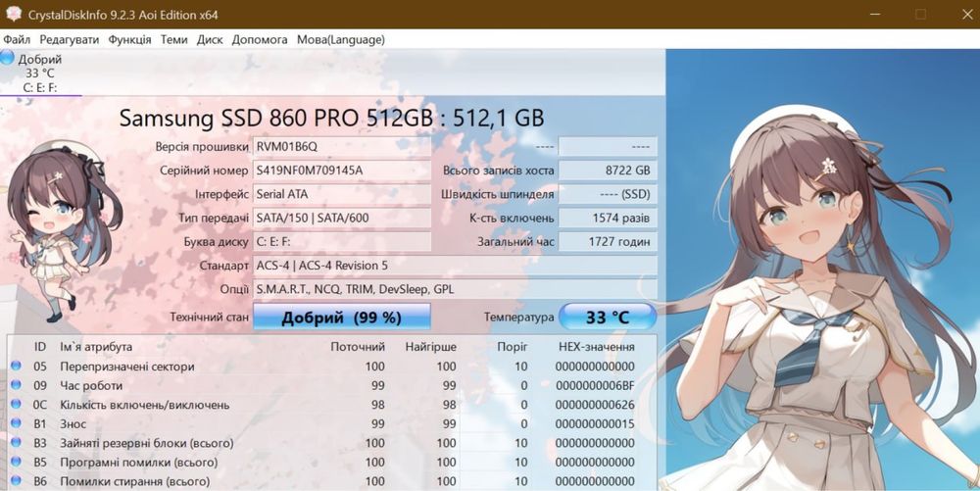Click the power on count 1574 разів
Image resolution: width=980 pixels, height=491 pixels.
608,218
